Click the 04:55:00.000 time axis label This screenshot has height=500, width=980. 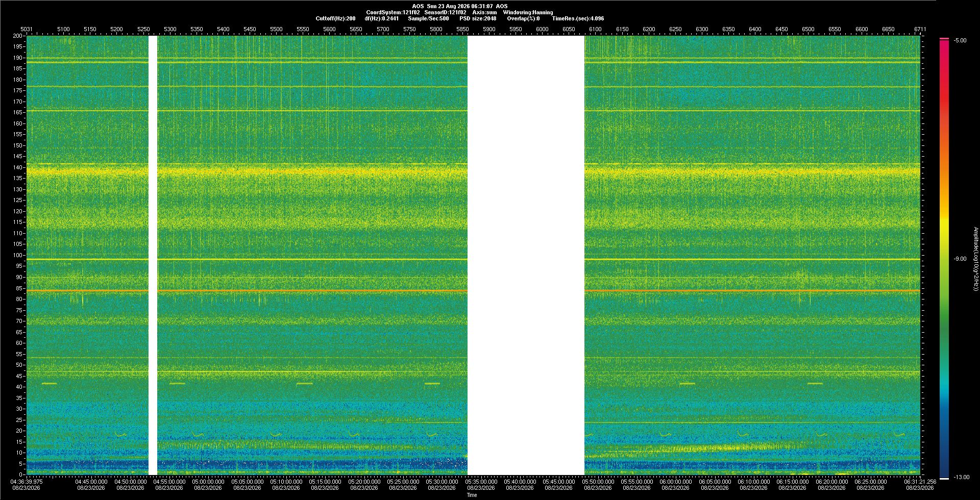tap(169, 481)
